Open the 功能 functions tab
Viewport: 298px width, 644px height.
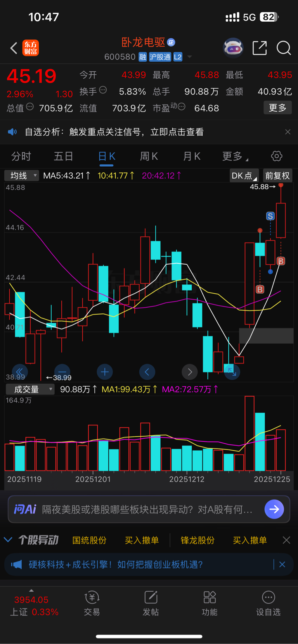coord(210,603)
